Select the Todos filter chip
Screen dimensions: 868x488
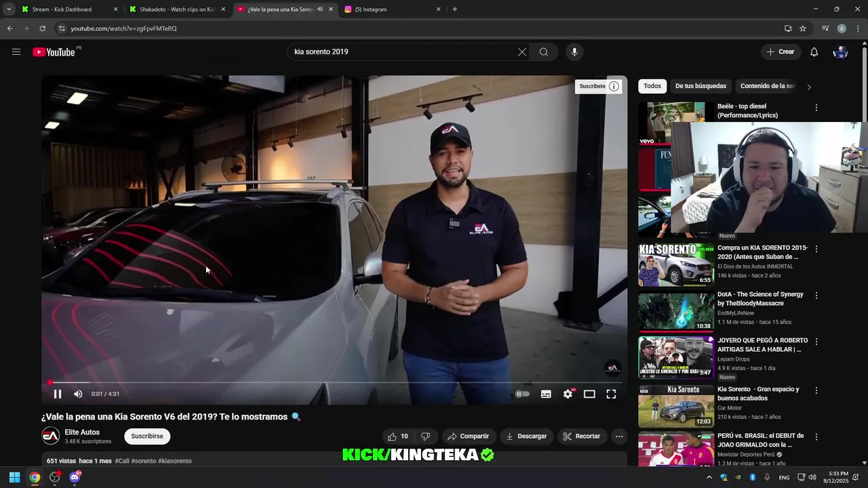[x=652, y=86]
